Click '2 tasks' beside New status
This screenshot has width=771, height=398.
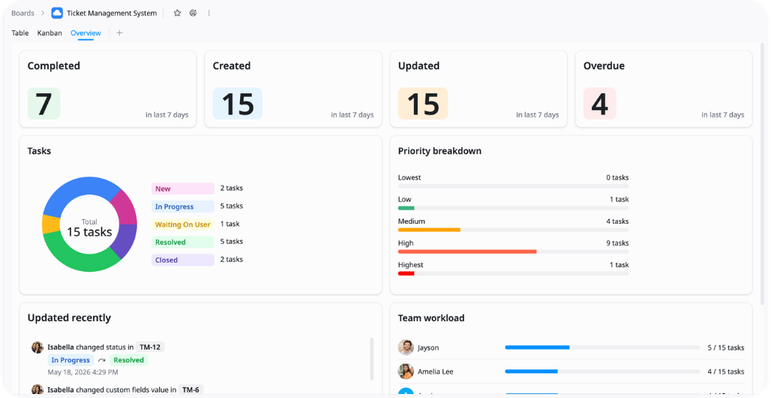pyautogui.click(x=231, y=188)
